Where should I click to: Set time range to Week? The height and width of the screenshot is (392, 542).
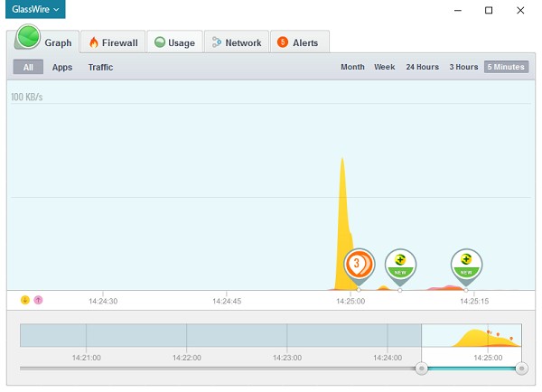(x=385, y=67)
